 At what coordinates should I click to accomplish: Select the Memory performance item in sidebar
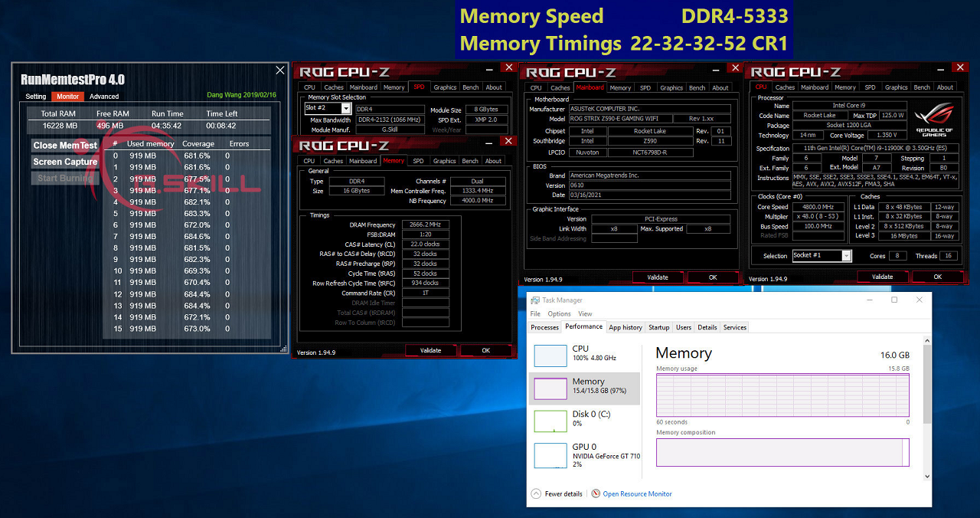(x=584, y=388)
